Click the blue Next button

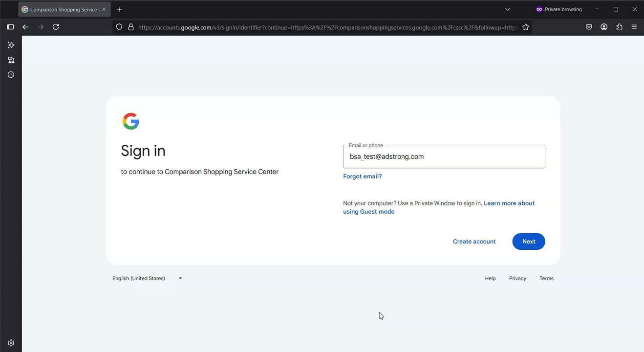(528, 242)
